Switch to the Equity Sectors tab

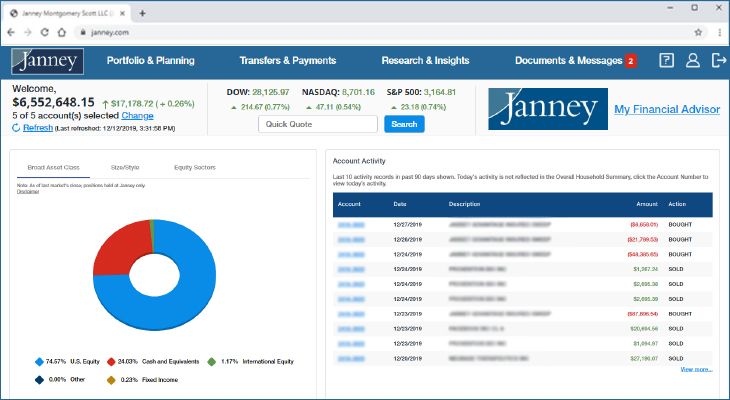point(195,167)
